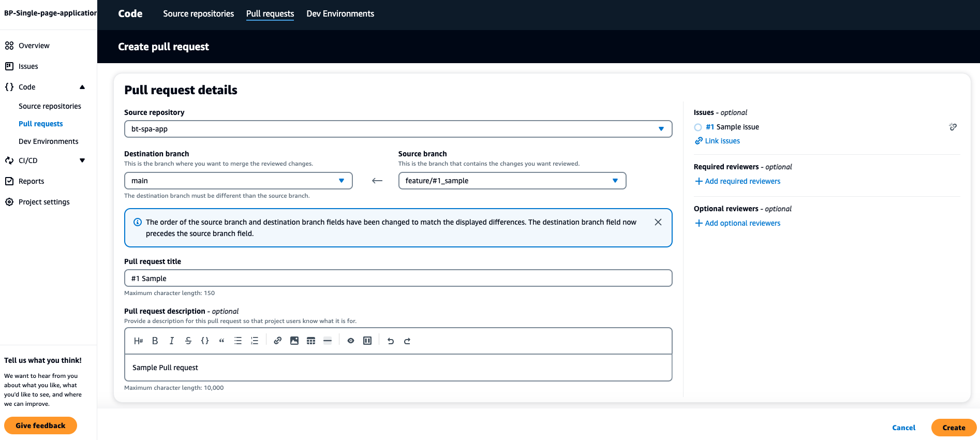The width and height of the screenshot is (980, 440).
Task: Click the Give feedback button
Action: tap(40, 426)
